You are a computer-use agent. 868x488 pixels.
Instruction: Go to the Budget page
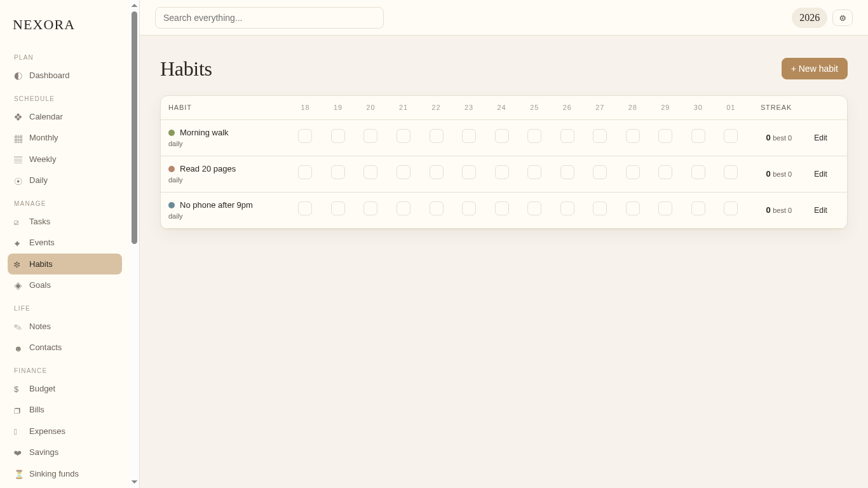pyautogui.click(x=65, y=389)
